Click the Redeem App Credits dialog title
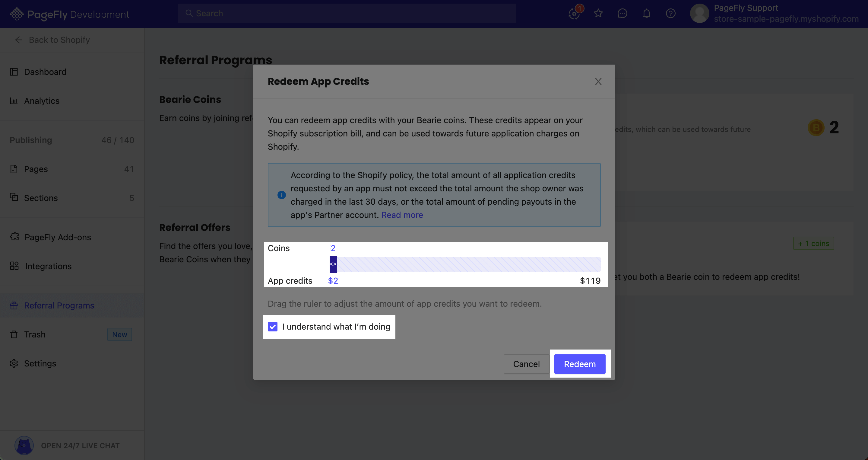 tap(318, 81)
